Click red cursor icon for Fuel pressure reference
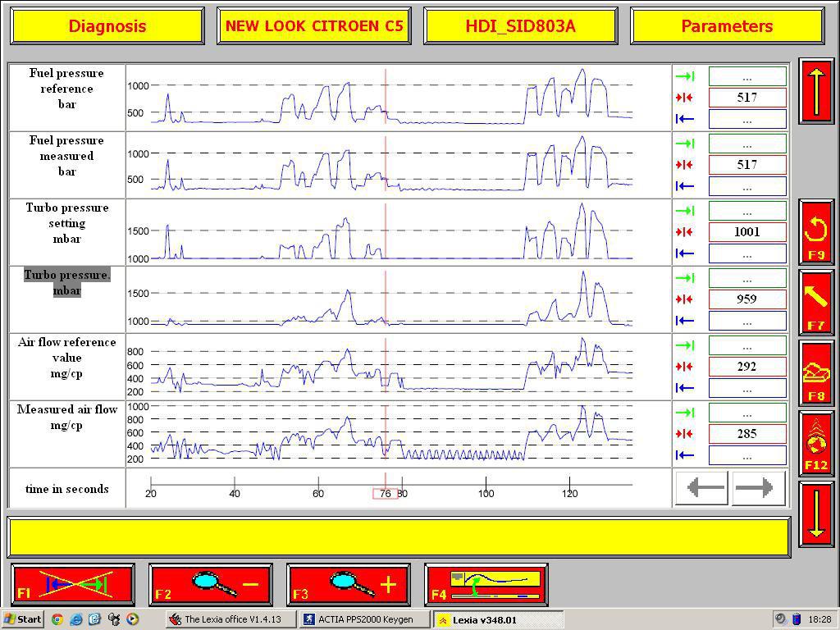 [x=685, y=98]
